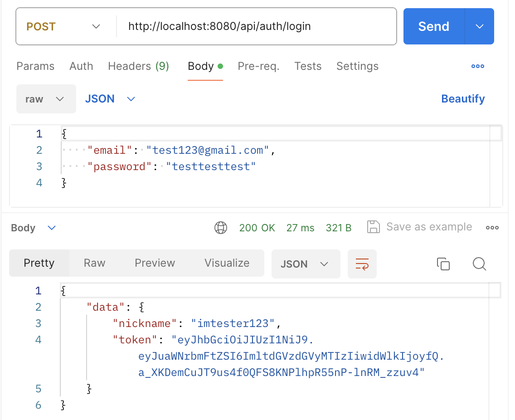Viewport: 515px width, 420px height.
Task: Switch to the Headers tab
Action: [x=138, y=66]
